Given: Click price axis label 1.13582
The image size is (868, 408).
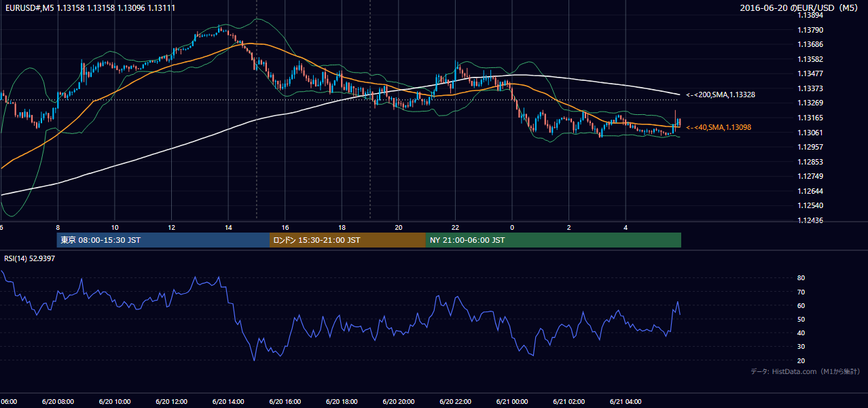Looking at the screenshot, I should [x=810, y=59].
